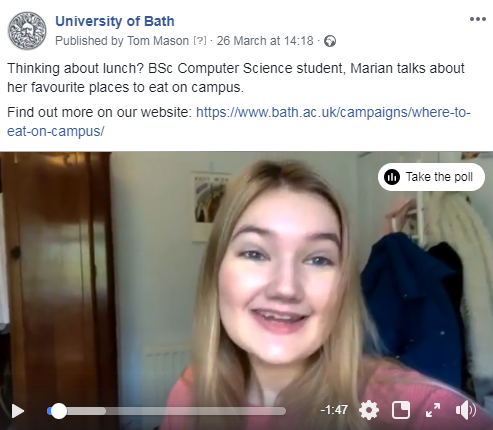The height and width of the screenshot is (430, 493).
Task: Click the [?] help marker beside Tom Mason
Action: click(x=200, y=41)
